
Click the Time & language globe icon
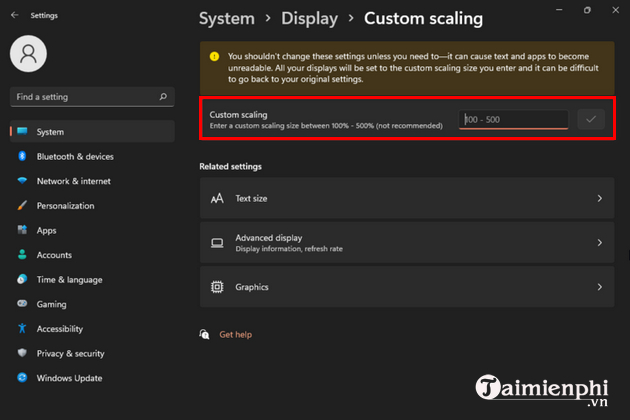pos(22,279)
